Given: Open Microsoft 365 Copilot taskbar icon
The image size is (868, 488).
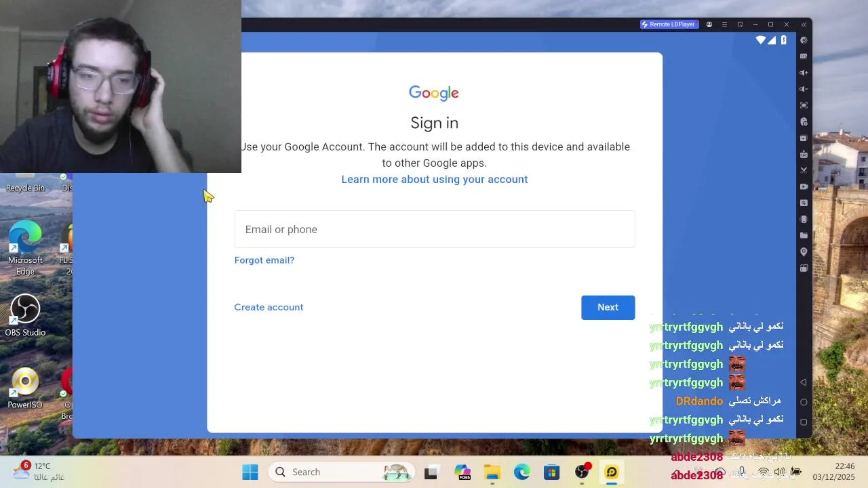Looking at the screenshot, I should 462,472.
